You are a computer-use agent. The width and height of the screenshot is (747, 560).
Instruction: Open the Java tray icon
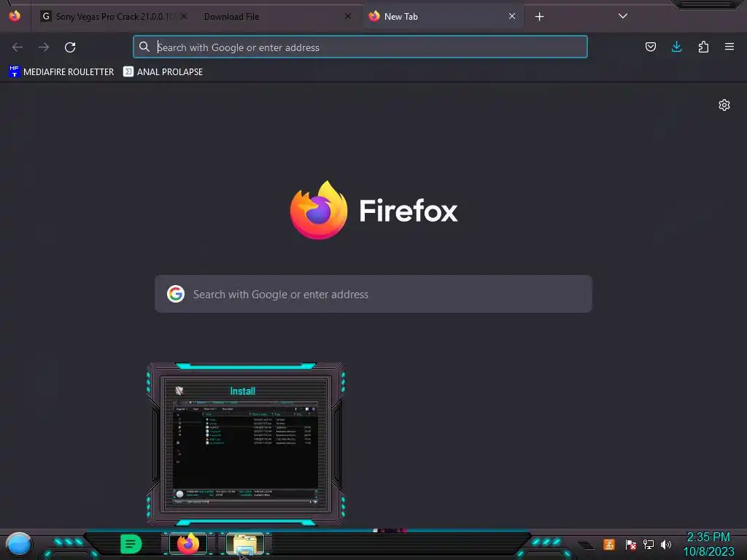609,544
